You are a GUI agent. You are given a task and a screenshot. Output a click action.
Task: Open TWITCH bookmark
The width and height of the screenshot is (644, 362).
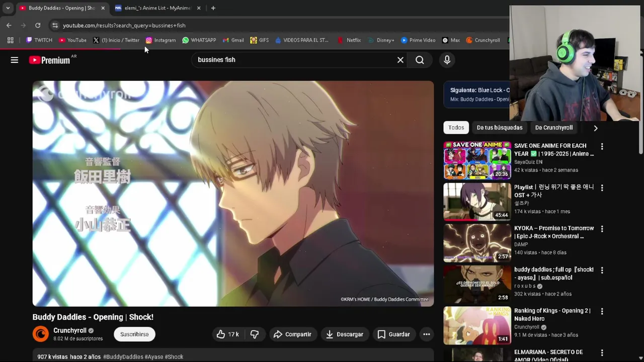click(x=39, y=40)
